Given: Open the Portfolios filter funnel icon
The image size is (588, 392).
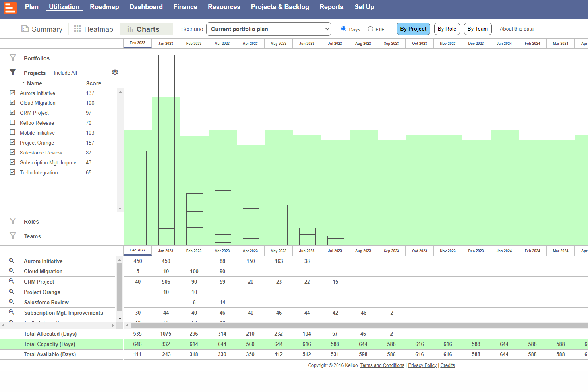Looking at the screenshot, I should point(13,58).
